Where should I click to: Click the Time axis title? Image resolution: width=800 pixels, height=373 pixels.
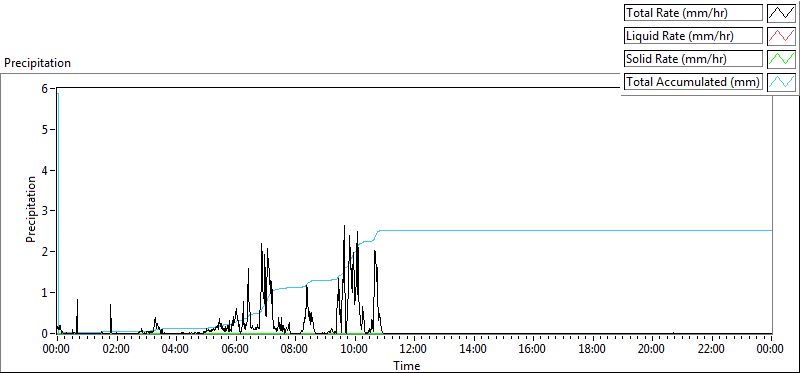pos(407,365)
